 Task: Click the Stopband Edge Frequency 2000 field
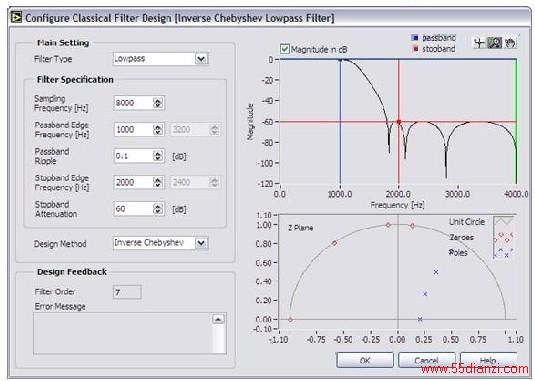[x=134, y=182]
